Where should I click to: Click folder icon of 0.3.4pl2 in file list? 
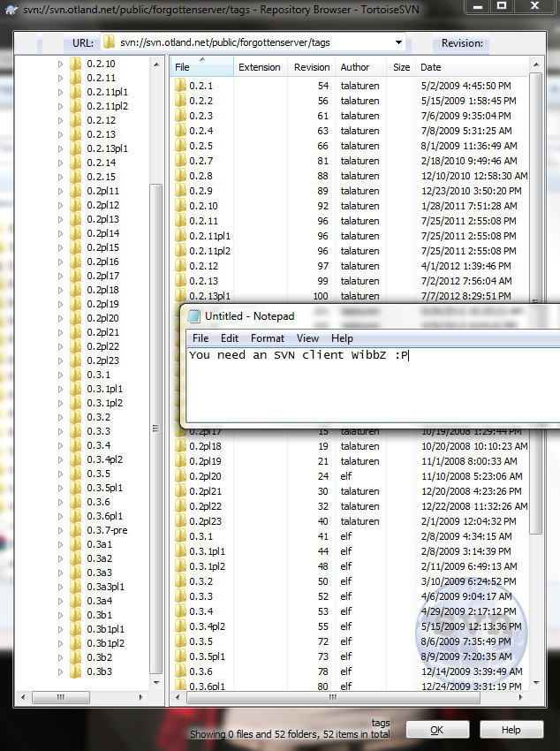point(180,626)
